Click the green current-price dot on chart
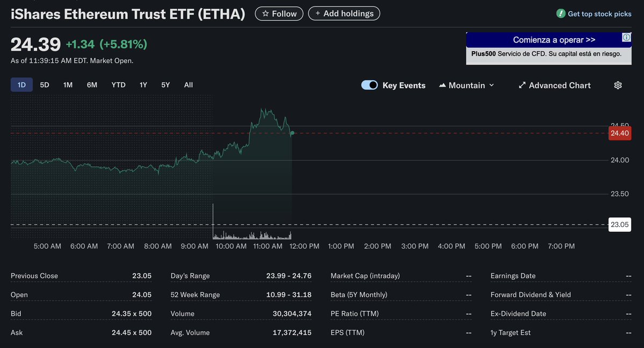Viewport: 644px width, 348px height. 292,133
